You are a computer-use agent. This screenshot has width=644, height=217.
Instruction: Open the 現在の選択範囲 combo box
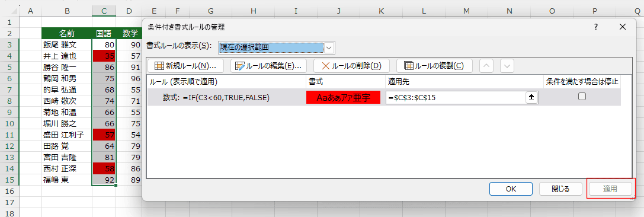click(x=277, y=47)
